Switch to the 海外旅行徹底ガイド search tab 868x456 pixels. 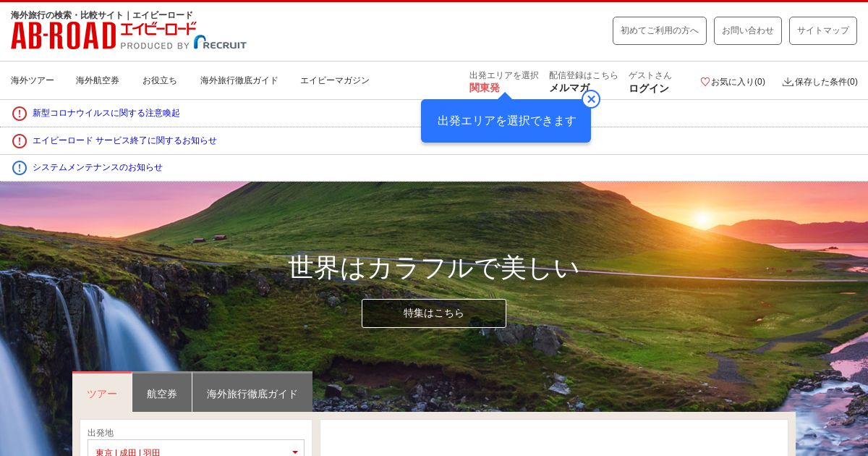click(252, 393)
